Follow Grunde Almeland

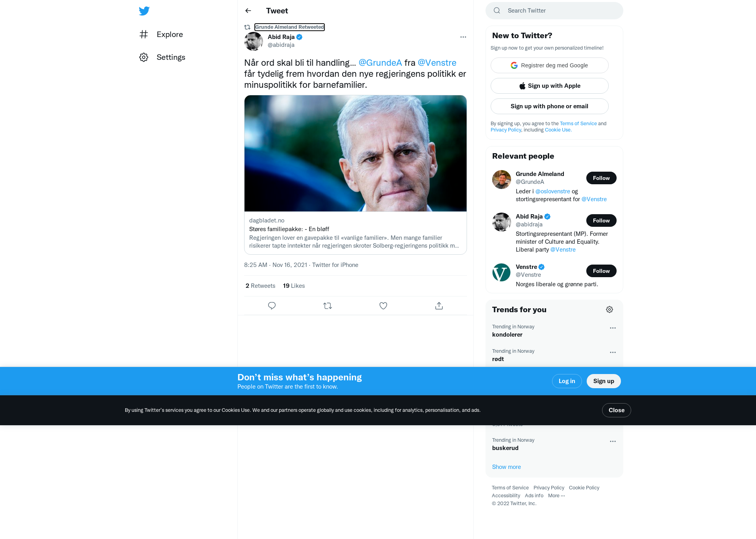[601, 178]
